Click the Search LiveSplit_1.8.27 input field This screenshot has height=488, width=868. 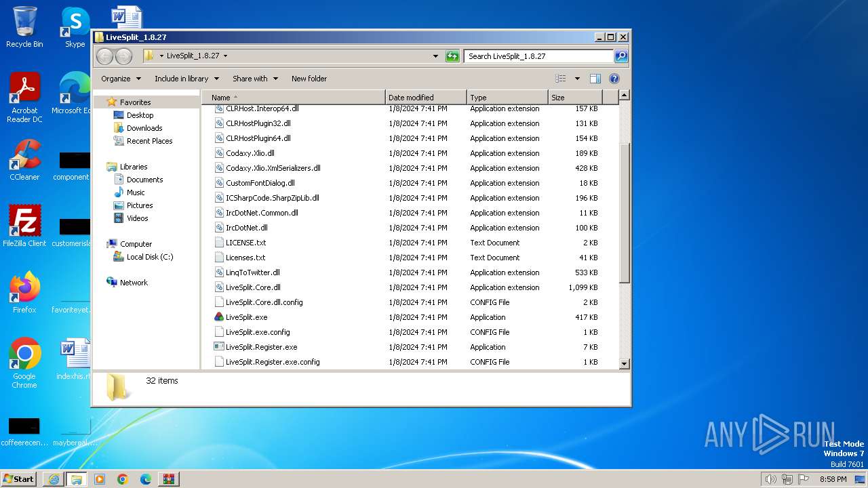[539, 56]
